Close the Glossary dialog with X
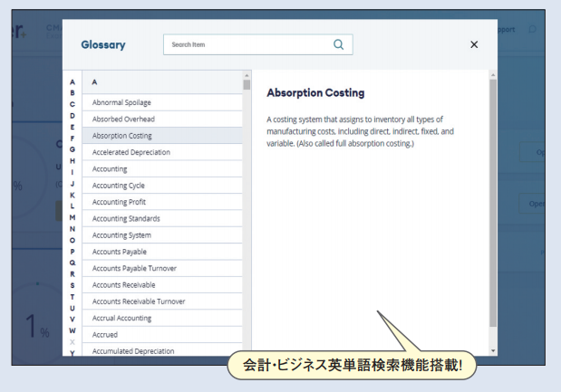561x392 pixels. [474, 44]
